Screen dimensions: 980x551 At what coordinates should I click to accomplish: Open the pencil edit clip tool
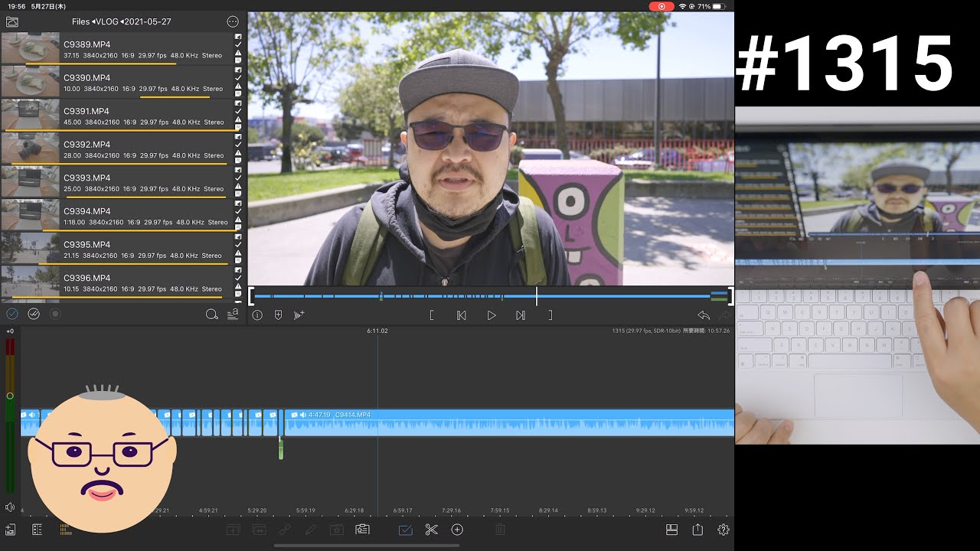coord(310,530)
